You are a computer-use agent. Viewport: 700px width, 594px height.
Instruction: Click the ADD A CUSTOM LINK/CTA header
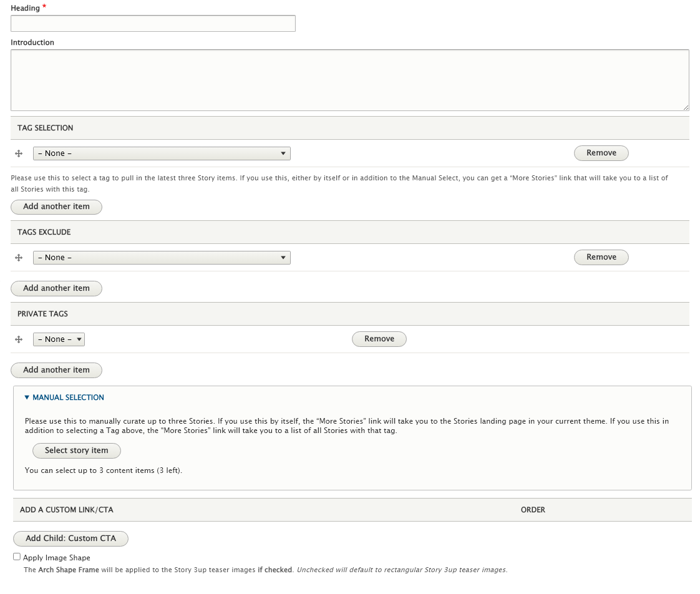67,510
